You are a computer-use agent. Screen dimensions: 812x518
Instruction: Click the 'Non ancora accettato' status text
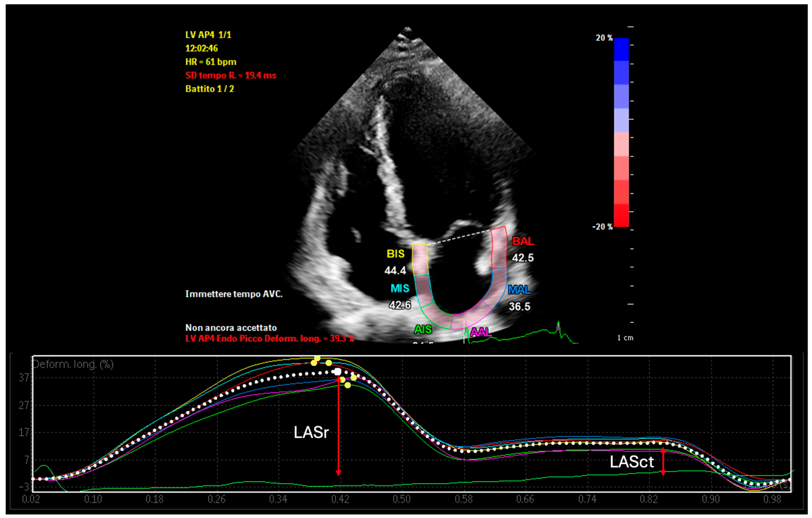coord(231,328)
